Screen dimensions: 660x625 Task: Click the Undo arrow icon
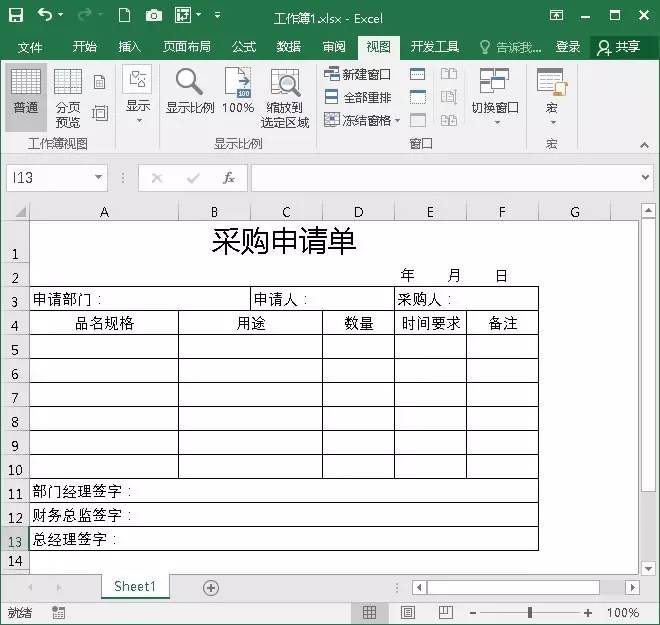tap(45, 15)
